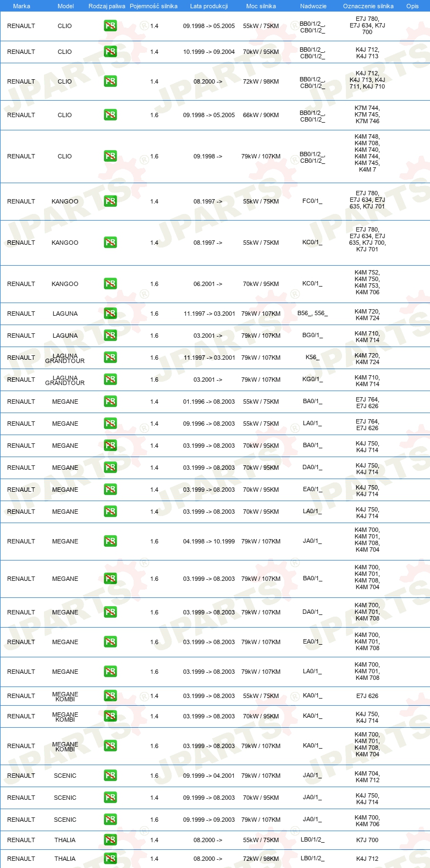This screenshot has width=430, height=868.
Task: Click engine code K4J 712 in THALIA row
Action: click(367, 859)
